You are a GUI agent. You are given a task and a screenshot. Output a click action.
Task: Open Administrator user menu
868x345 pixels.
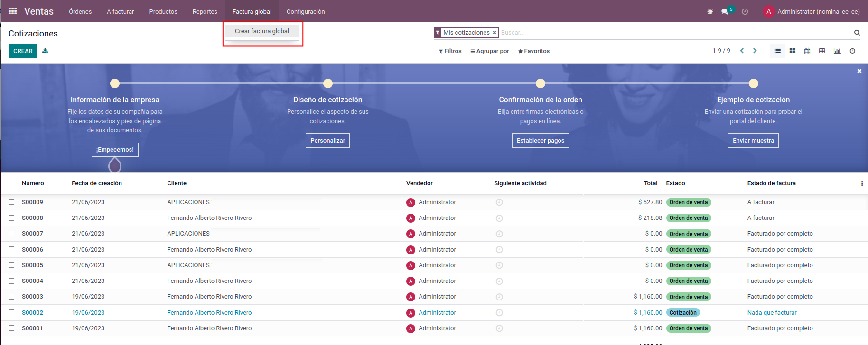812,11
